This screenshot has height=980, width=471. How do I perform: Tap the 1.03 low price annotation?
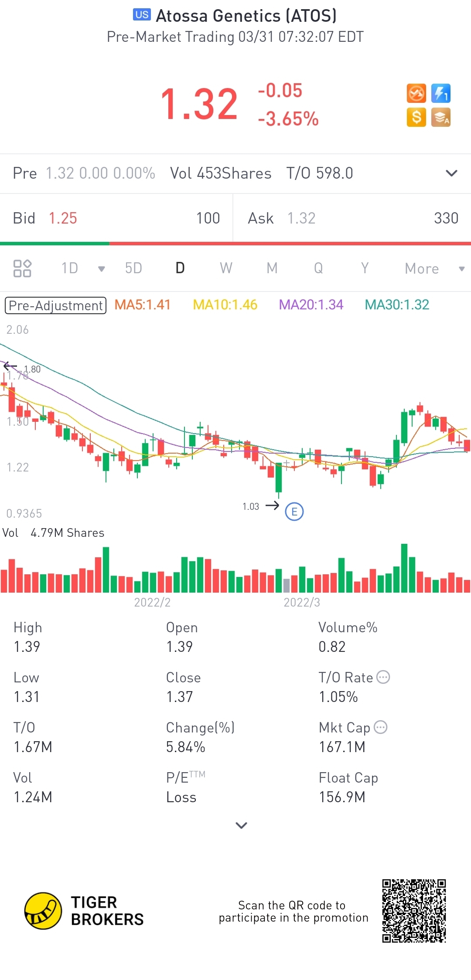pos(251,506)
